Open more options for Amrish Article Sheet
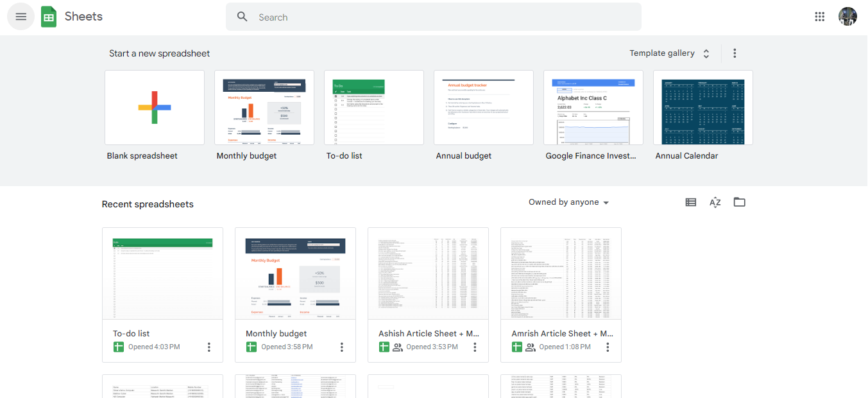Viewport: 868px width, 398px height. [608, 347]
